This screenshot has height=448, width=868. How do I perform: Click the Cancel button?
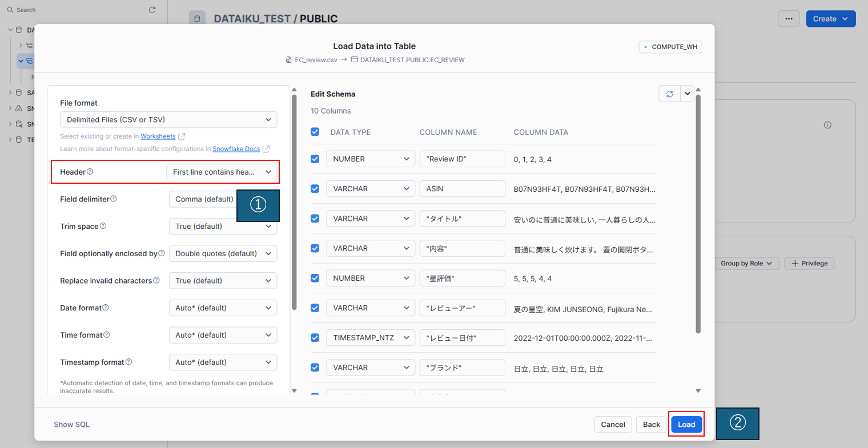tap(613, 425)
